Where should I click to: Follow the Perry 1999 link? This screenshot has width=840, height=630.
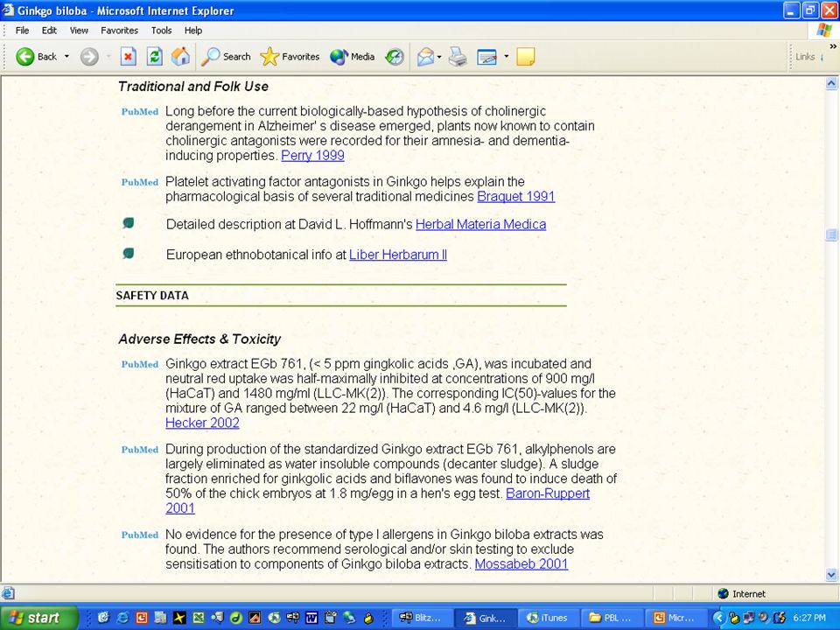(x=313, y=156)
